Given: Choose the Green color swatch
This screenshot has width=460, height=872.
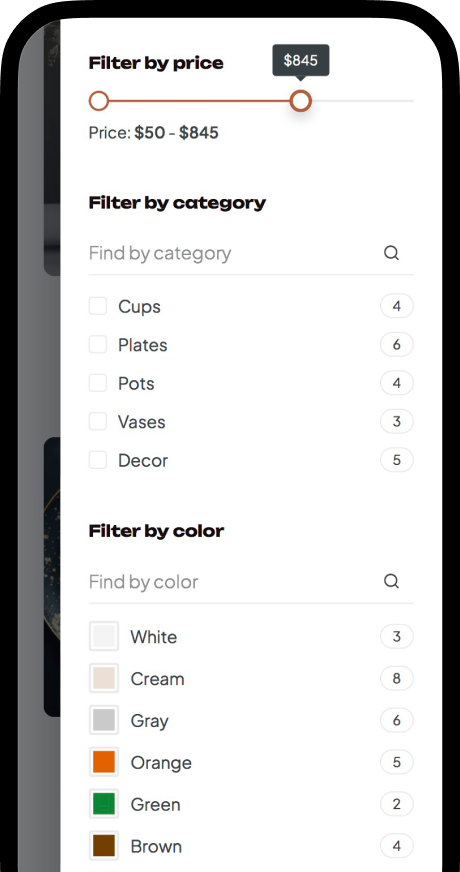Looking at the screenshot, I should [x=104, y=804].
